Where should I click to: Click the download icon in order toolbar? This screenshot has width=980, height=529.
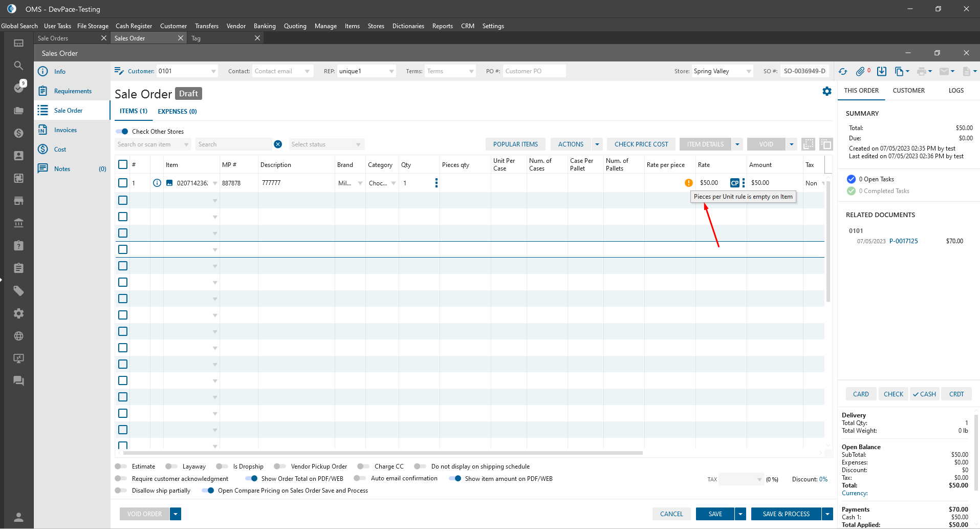(x=881, y=72)
